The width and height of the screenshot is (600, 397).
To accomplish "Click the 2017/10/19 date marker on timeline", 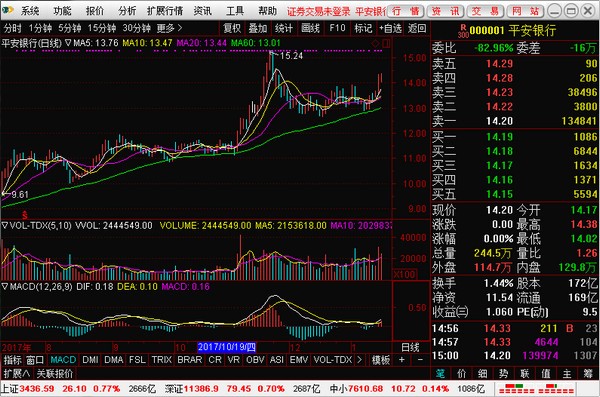I will point(227,347).
